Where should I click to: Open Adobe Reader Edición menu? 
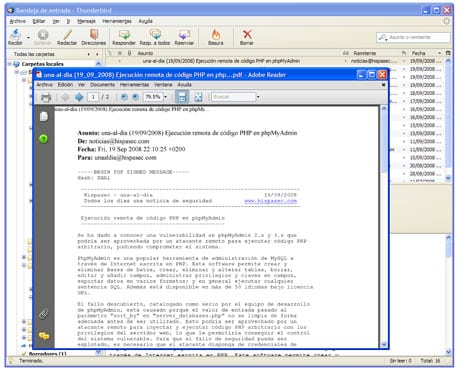tap(65, 85)
